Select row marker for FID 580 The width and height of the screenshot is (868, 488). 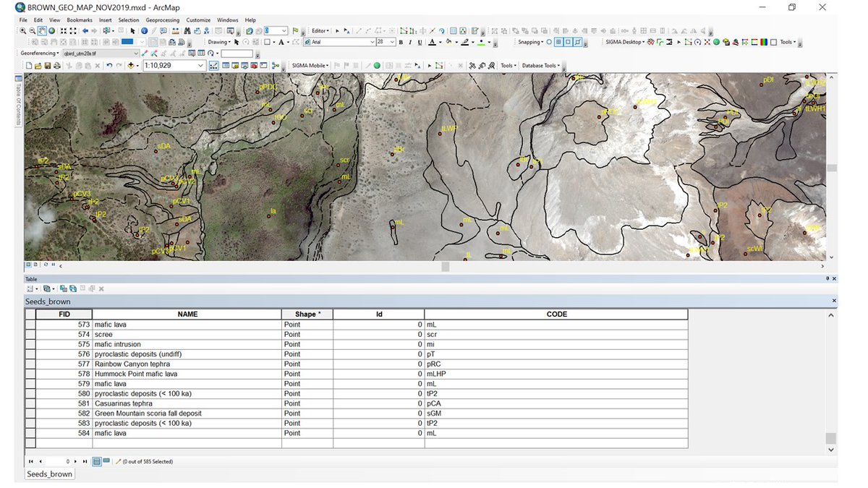coord(30,394)
